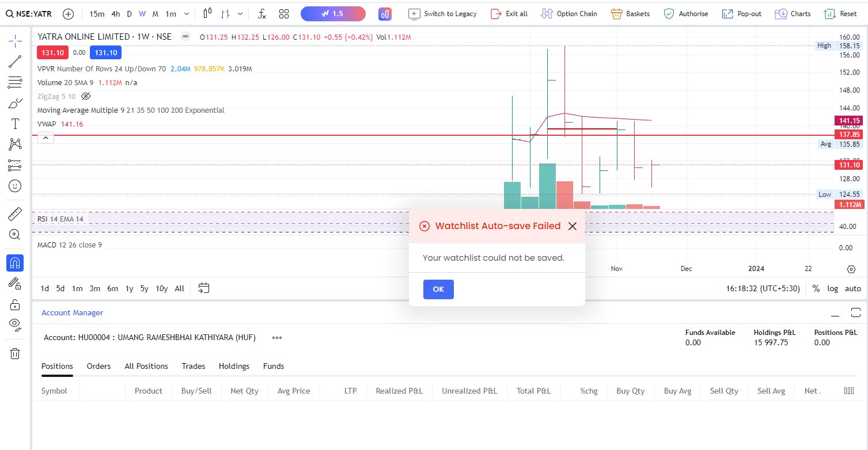Switch to the Orders tab

tap(98, 366)
